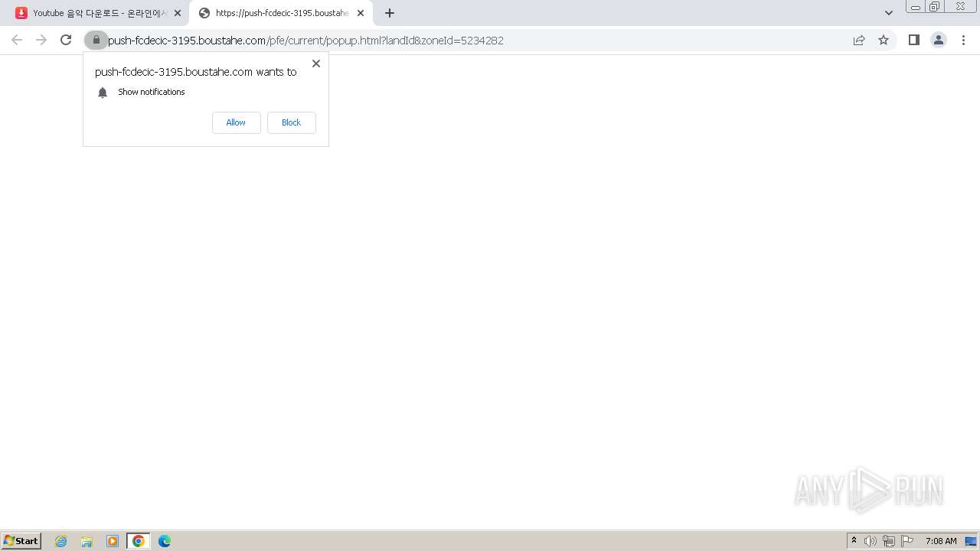The width and height of the screenshot is (980, 551).
Task: Close the Youtube 음악 다운로드 tab
Action: 178,13
